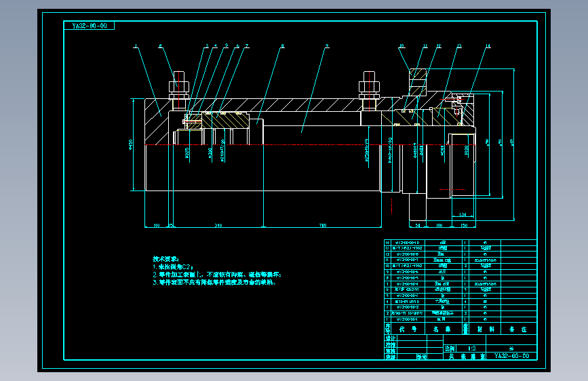The height and width of the screenshot is (381, 588).
Task: Click the YA32-00-00 drawing number in title block
Action: [511, 355]
